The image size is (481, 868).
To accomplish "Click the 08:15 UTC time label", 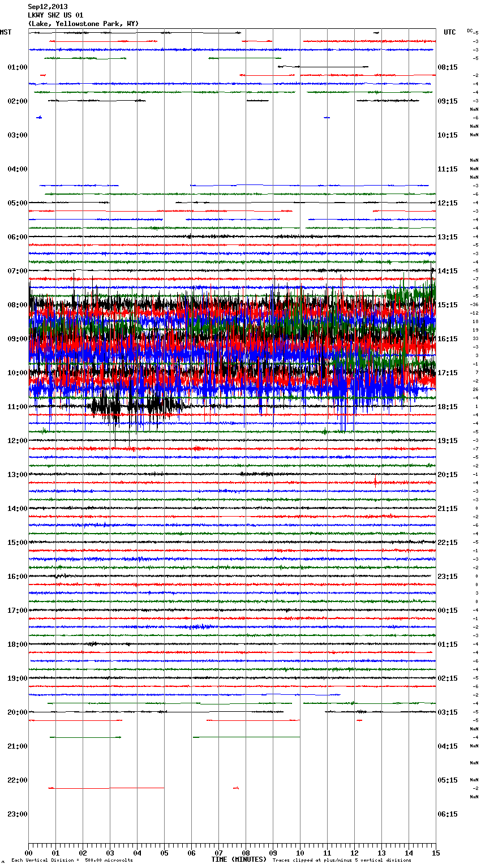I will 448,67.
